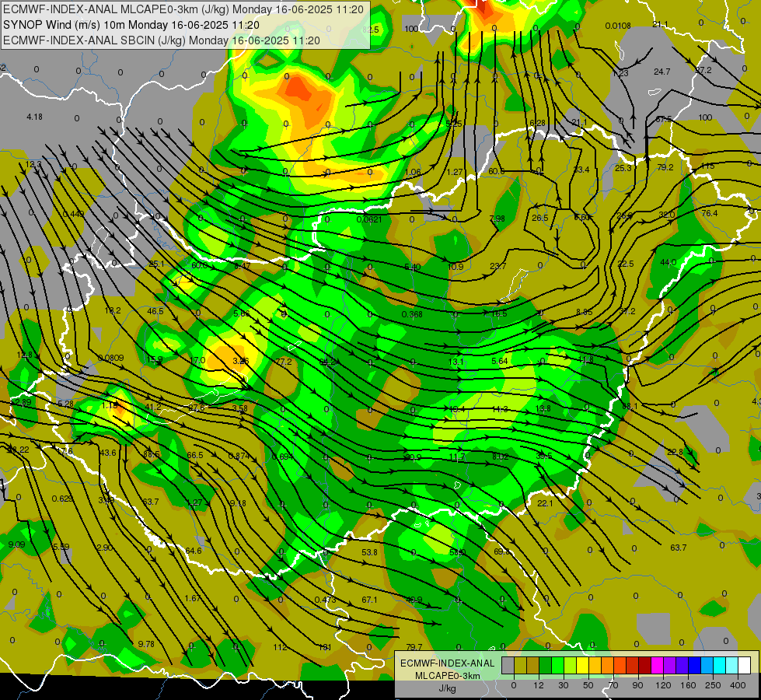Select the olive swatch above legend value 0
The width and height of the screenshot is (761, 700).
coord(520,666)
